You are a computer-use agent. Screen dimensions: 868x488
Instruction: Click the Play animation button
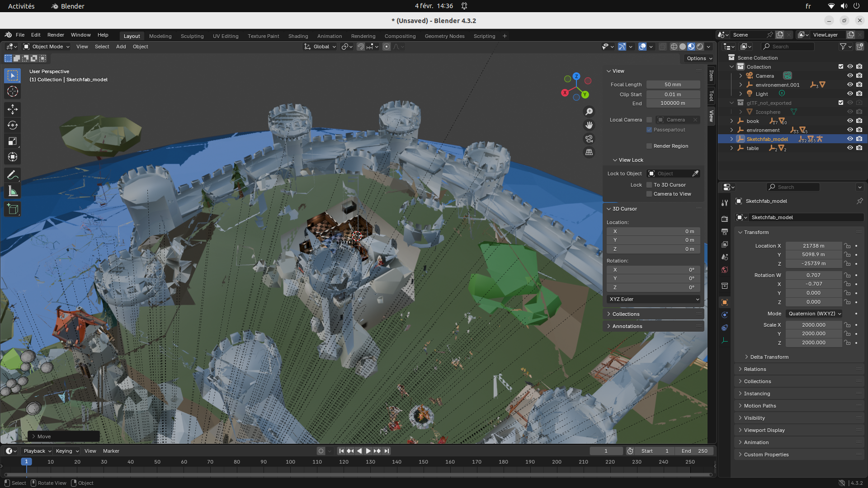click(368, 451)
